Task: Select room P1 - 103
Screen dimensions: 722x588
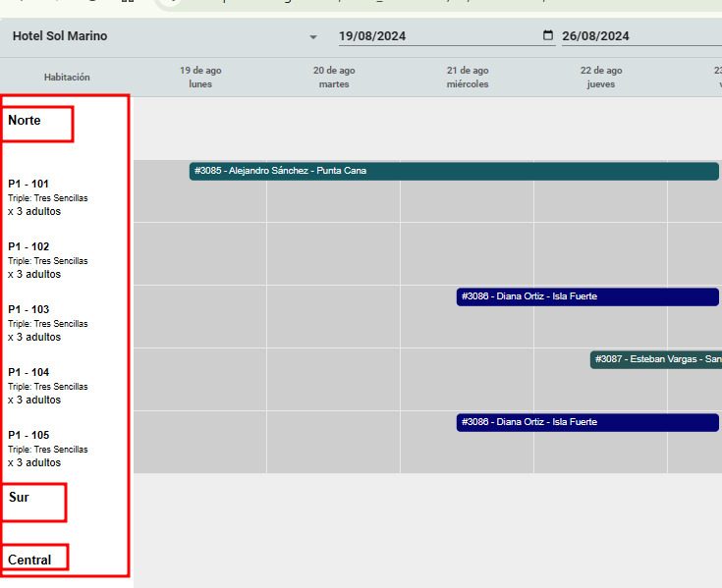Action: (28, 309)
